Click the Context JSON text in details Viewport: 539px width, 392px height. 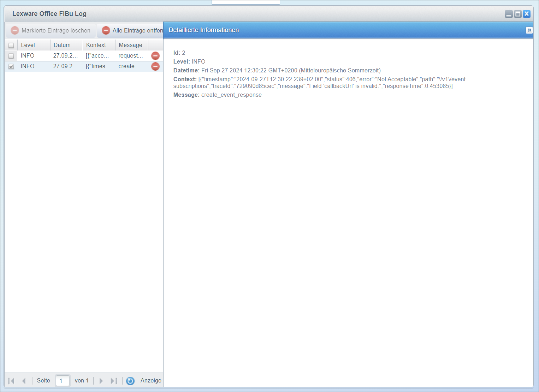tap(320, 83)
